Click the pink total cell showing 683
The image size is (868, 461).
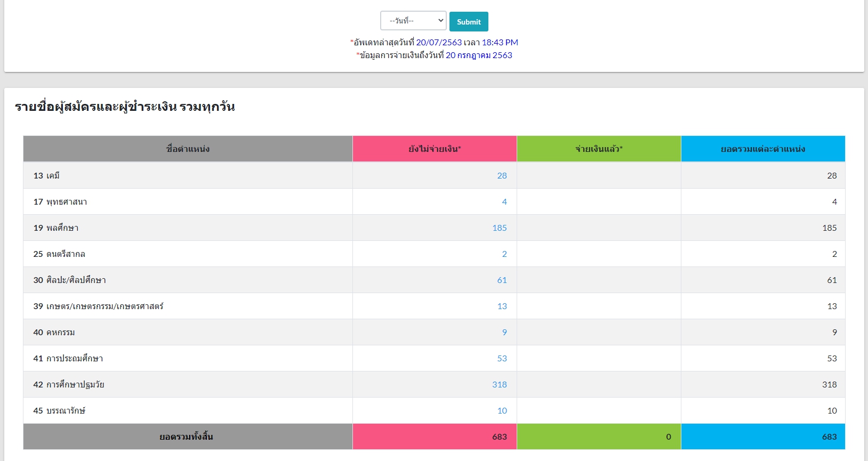[435, 436]
